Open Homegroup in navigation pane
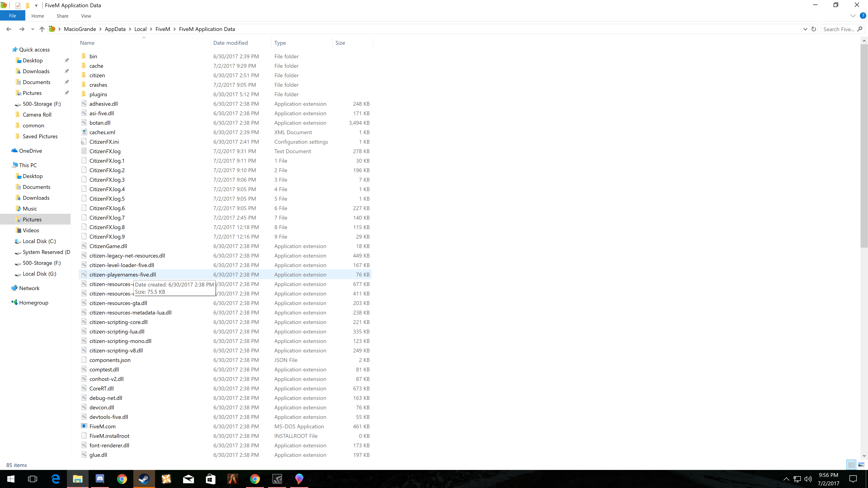868x488 pixels. [34, 303]
